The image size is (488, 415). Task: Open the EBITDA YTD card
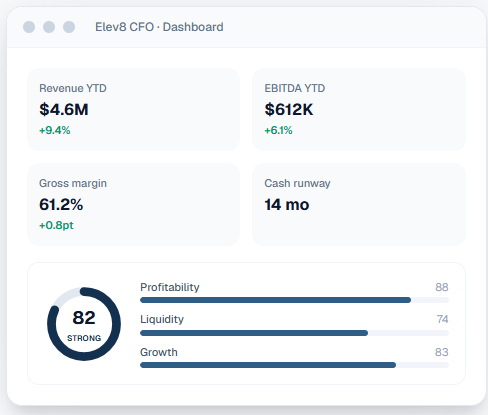click(359, 109)
